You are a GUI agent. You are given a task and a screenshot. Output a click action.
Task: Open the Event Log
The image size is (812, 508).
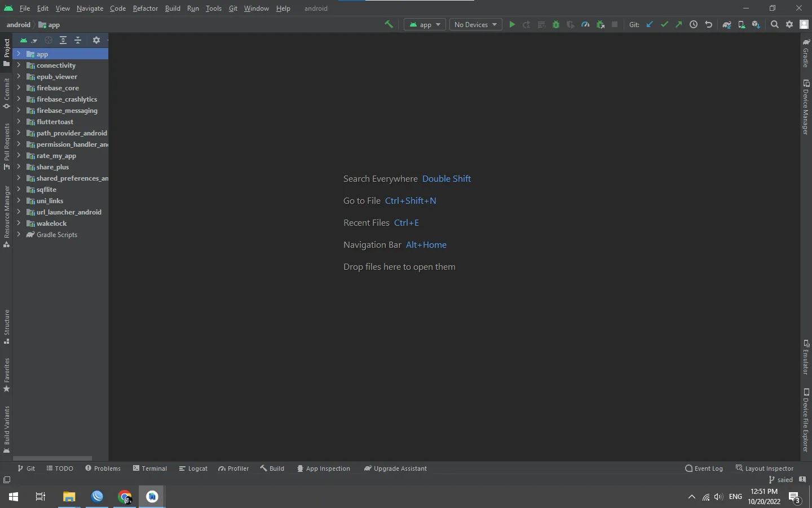(x=704, y=468)
